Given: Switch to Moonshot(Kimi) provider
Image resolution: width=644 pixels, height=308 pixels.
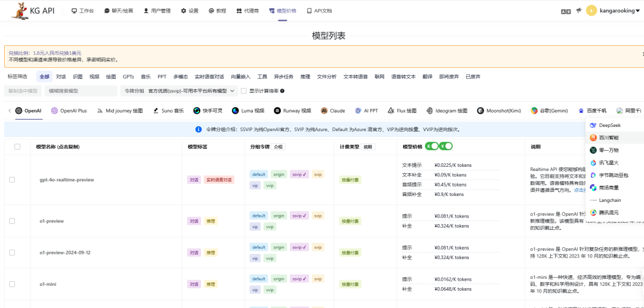Looking at the screenshot, I should click(x=499, y=111).
